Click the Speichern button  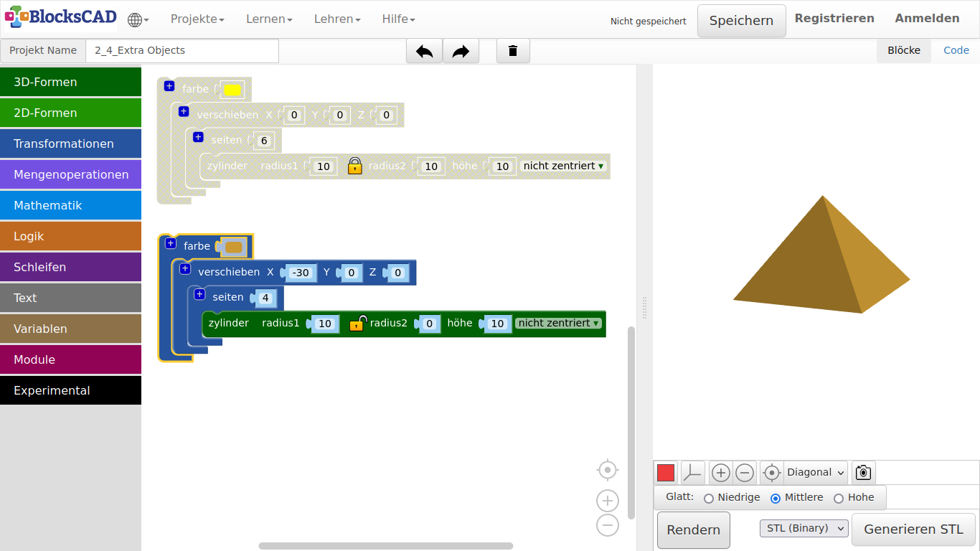[741, 21]
